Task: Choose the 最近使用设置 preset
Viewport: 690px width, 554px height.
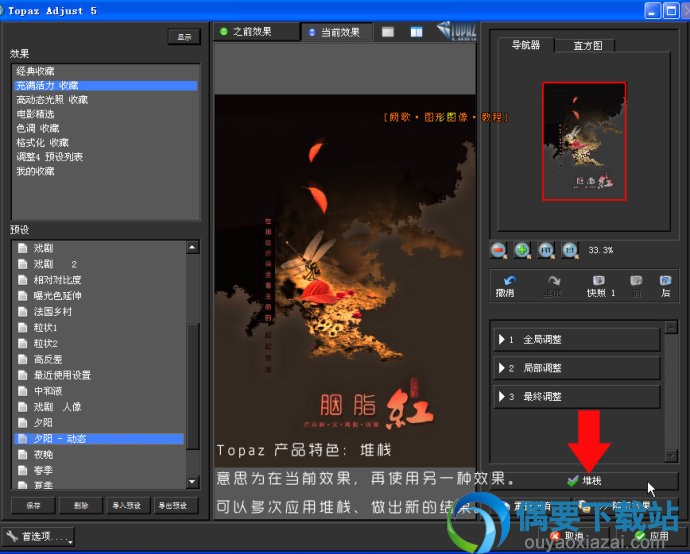Action: [x=99, y=375]
